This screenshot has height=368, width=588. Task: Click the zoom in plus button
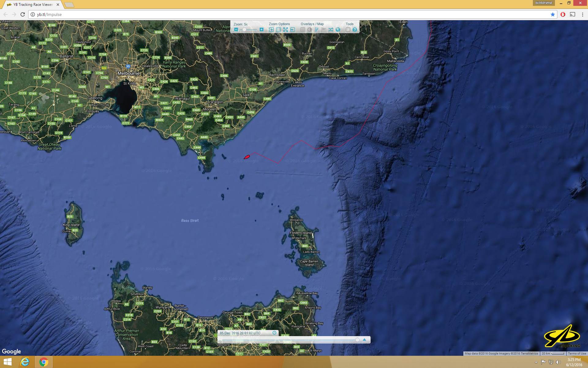pos(261,30)
